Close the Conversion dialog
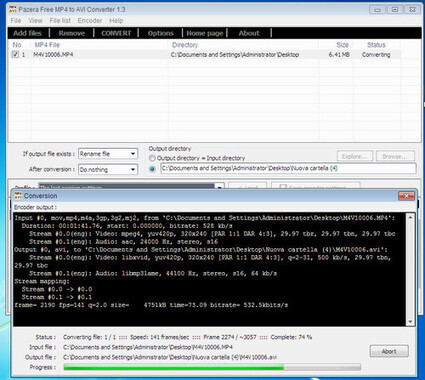The height and width of the screenshot is (380, 425). click(406, 196)
